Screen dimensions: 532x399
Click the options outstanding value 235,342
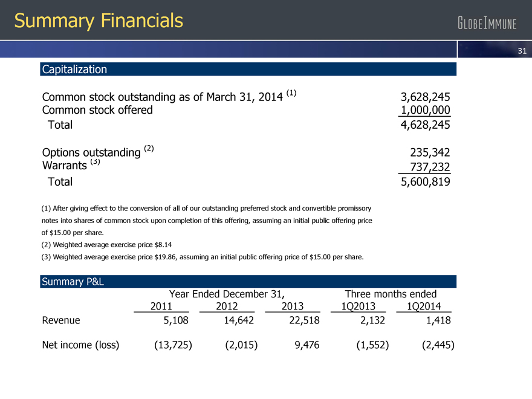430,152
